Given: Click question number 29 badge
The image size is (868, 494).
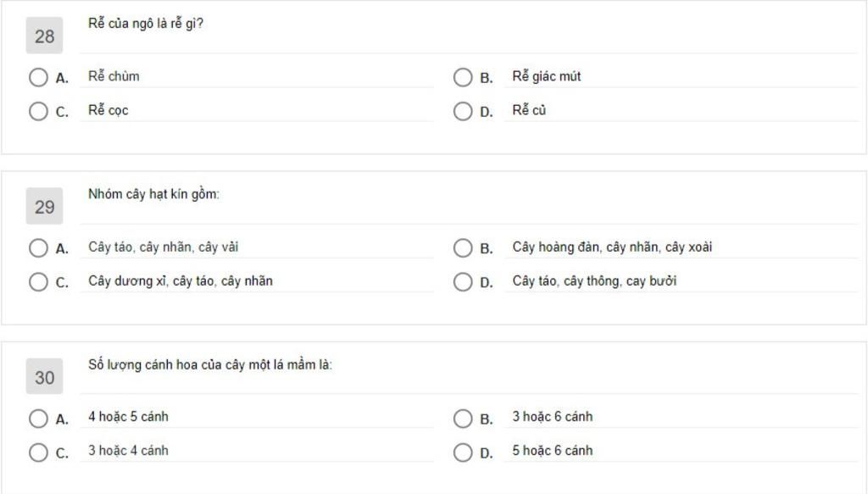Looking at the screenshot, I should 44,207.
